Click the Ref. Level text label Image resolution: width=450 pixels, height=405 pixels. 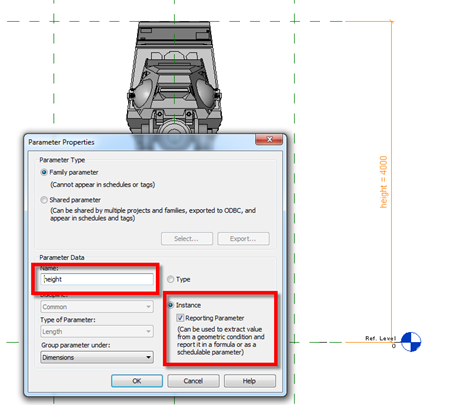pyautogui.click(x=380, y=338)
